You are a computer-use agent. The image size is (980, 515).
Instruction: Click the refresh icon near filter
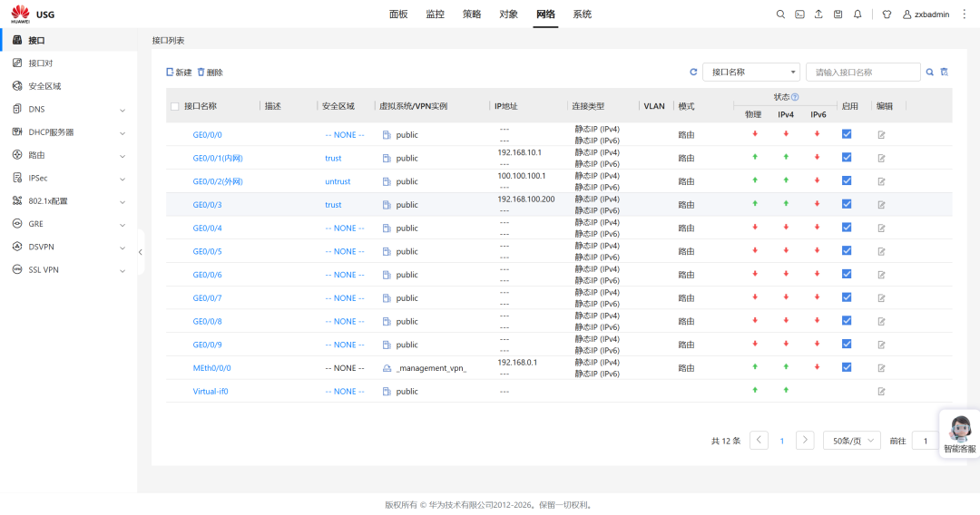(x=693, y=72)
